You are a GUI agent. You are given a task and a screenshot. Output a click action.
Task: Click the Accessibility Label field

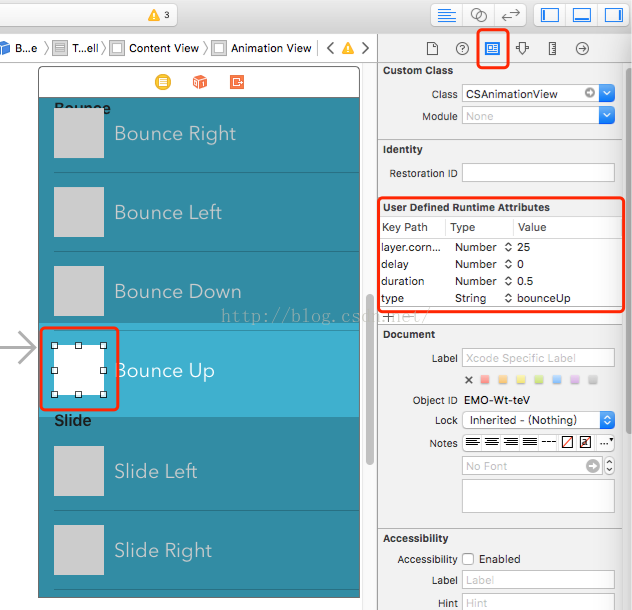pos(538,580)
